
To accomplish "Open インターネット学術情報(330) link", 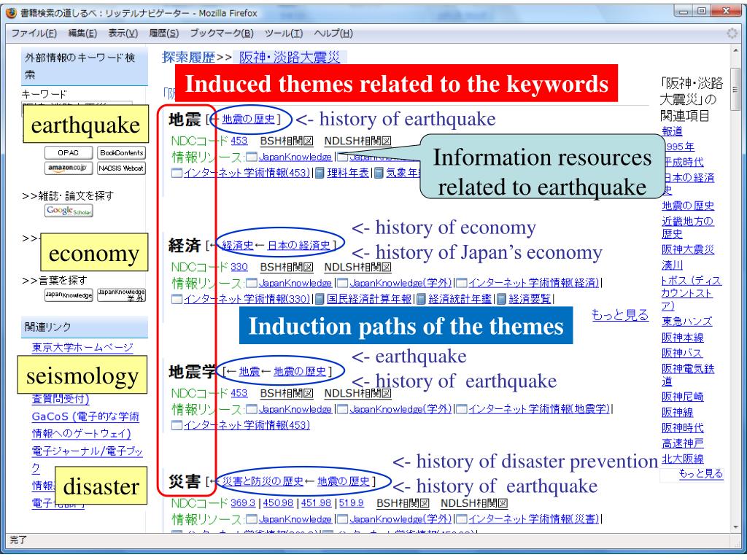I will [x=247, y=299].
